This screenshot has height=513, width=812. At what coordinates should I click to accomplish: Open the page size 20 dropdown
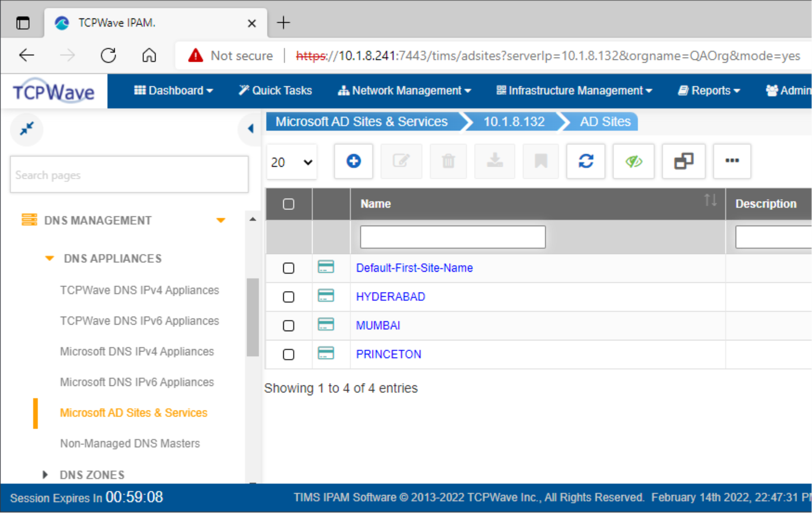292,162
